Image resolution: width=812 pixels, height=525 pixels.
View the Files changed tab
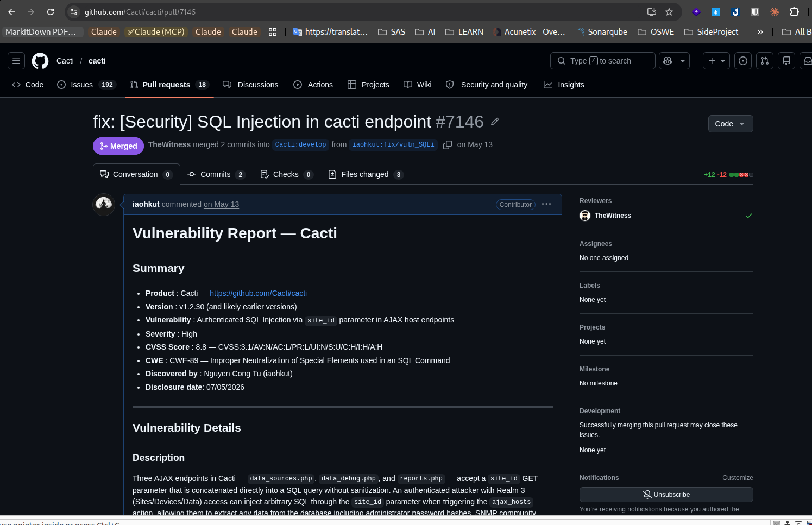click(366, 174)
